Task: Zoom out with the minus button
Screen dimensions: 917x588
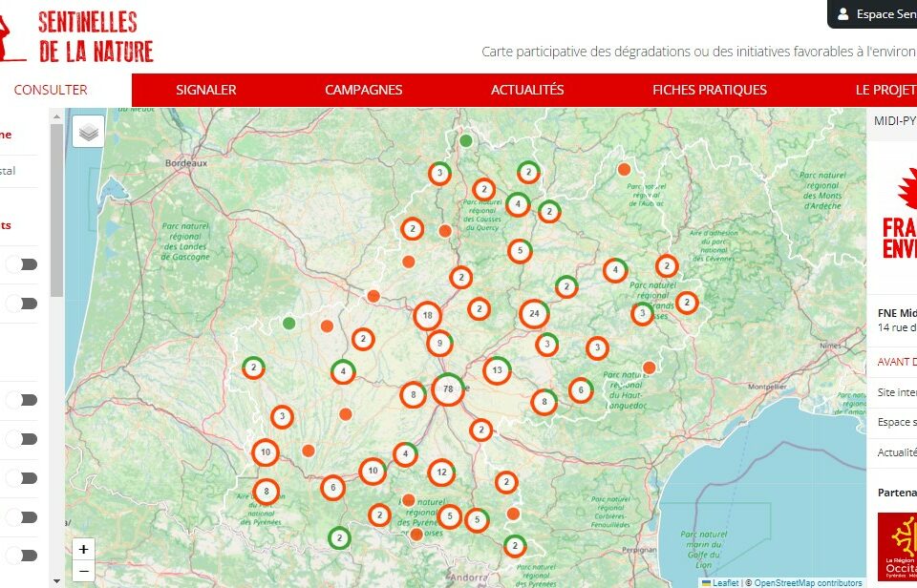Action: pos(84,570)
